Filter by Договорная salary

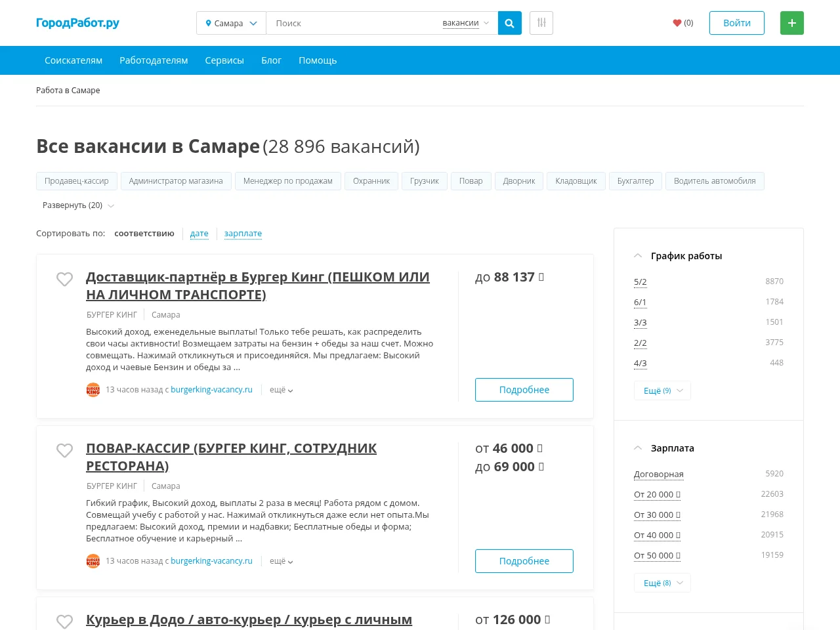tap(659, 474)
